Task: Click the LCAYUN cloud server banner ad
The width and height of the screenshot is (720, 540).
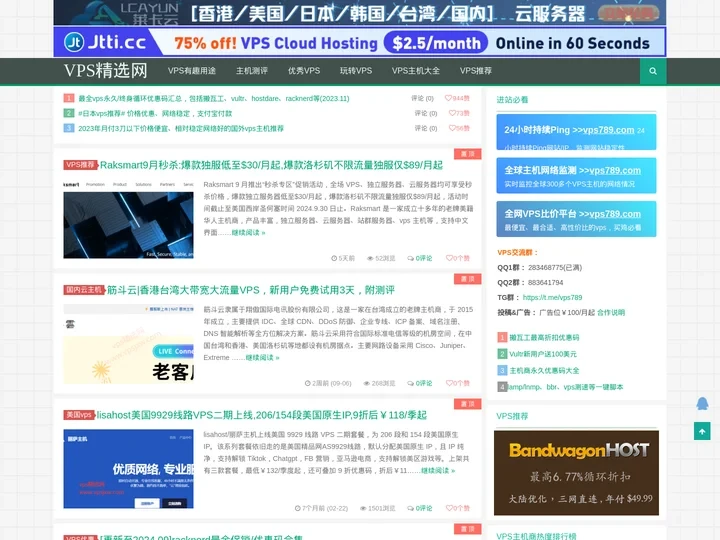Action: pos(360,12)
